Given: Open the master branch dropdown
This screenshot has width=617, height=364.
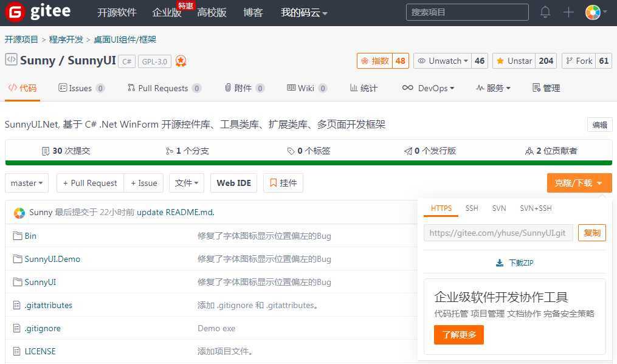Looking at the screenshot, I should [27, 183].
